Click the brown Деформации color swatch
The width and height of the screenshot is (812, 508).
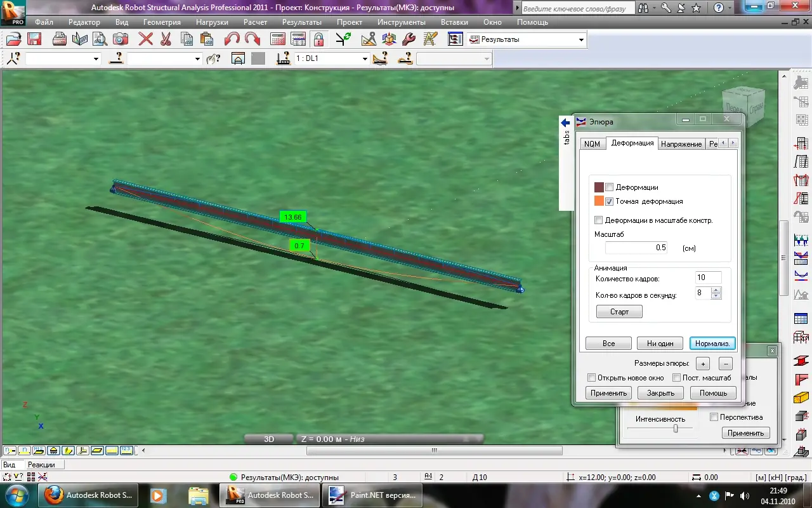pyautogui.click(x=599, y=187)
